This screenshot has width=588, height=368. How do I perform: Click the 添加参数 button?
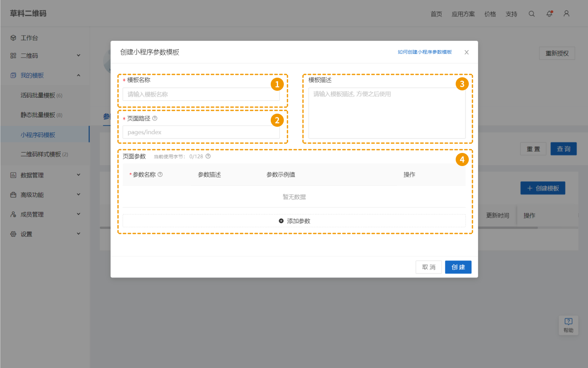[294, 221]
